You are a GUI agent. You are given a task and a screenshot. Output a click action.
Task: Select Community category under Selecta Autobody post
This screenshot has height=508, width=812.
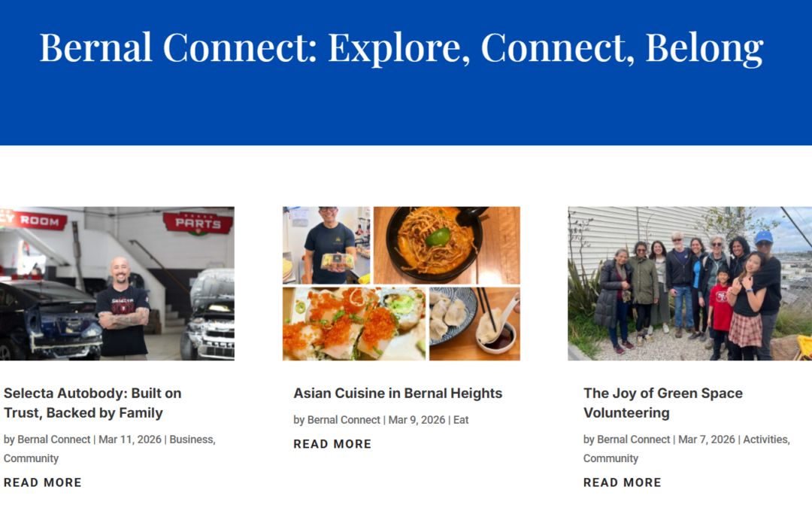(31, 458)
